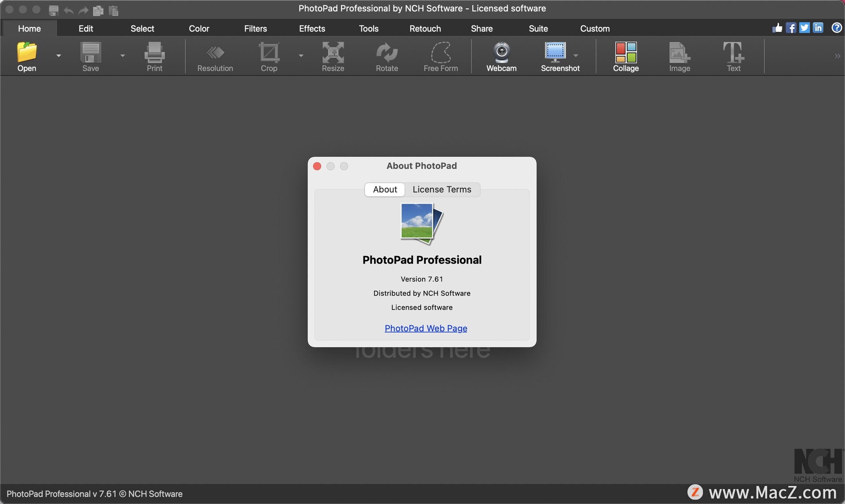
Task: Click the paste icon in title bar
Action: click(114, 10)
